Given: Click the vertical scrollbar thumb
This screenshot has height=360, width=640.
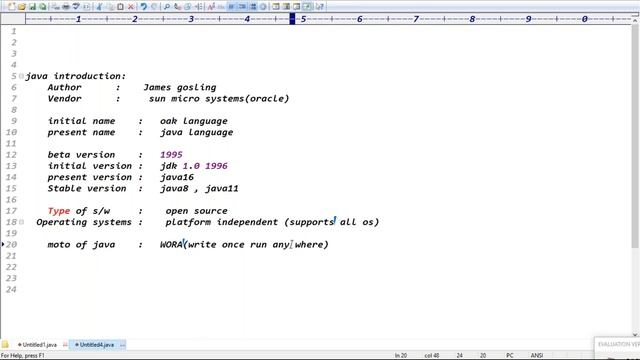Looking at the screenshot, I should click(x=636, y=135).
